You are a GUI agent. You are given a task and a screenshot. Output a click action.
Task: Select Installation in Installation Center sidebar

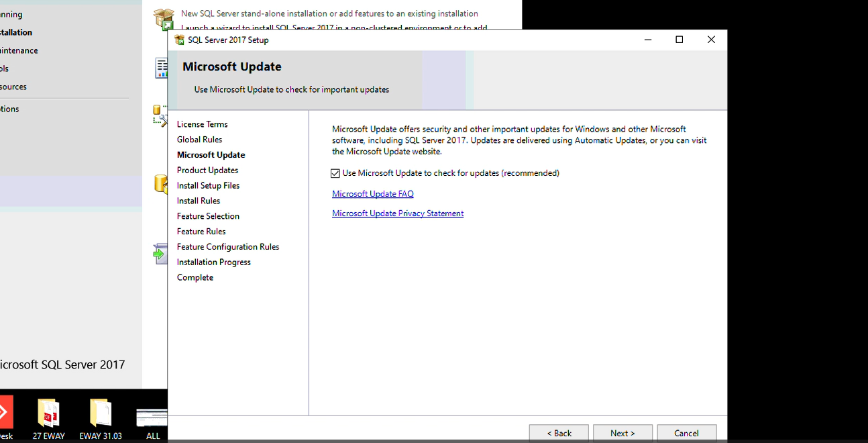tap(16, 32)
